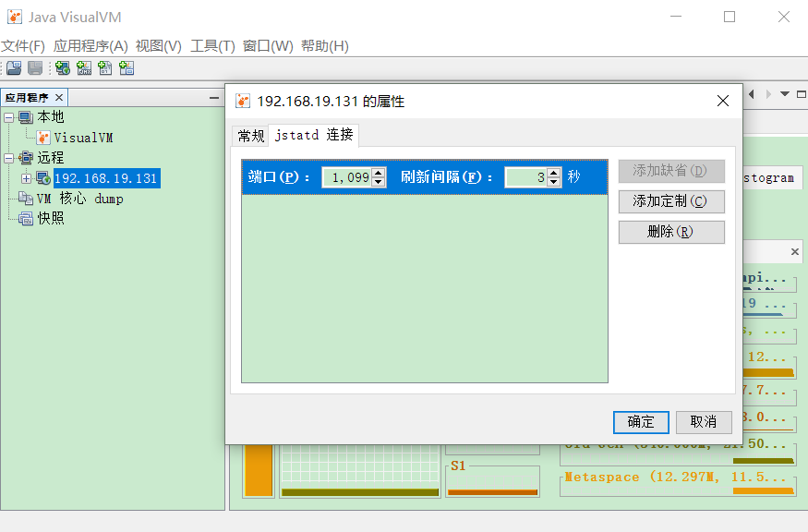Switch to the 常规 tab
Viewport: 808px width, 532px height.
pyautogui.click(x=251, y=136)
